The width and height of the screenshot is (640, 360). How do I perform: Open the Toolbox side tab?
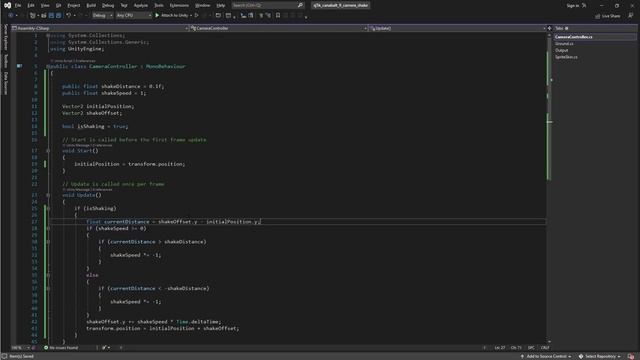[x=5, y=61]
